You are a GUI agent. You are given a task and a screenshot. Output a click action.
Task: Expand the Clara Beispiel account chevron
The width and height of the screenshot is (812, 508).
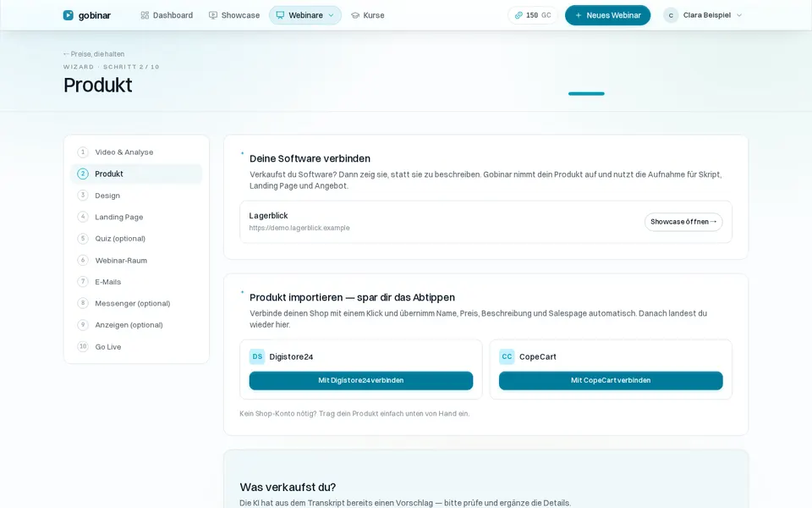coord(739,15)
